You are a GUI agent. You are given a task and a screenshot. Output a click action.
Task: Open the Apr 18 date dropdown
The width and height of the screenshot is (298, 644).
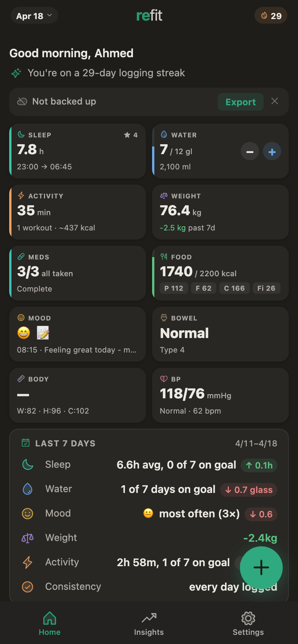(34, 16)
